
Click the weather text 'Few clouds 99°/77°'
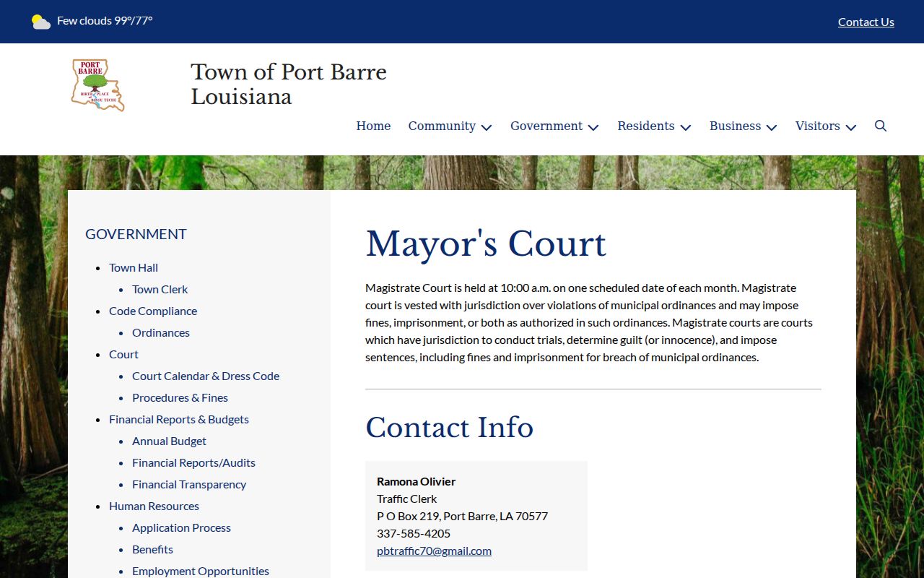105,21
